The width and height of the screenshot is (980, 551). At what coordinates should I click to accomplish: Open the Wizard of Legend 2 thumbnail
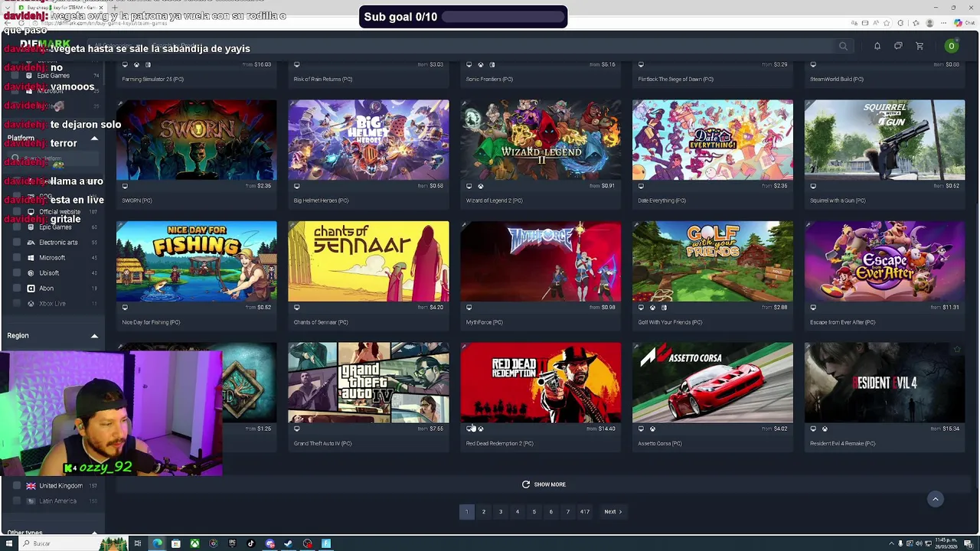(541, 140)
